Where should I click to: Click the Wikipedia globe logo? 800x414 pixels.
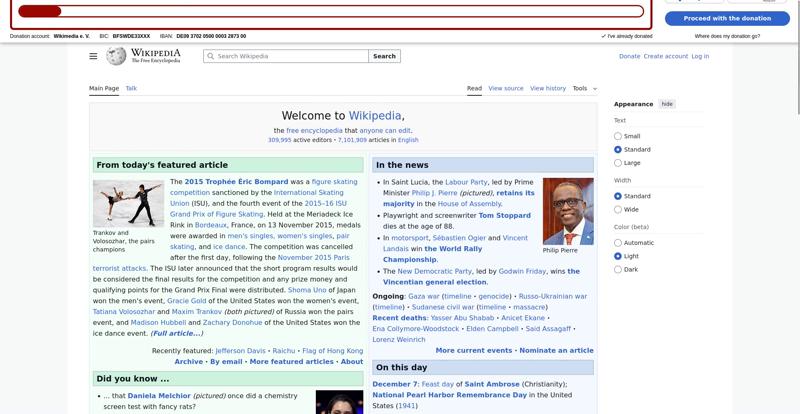117,57
